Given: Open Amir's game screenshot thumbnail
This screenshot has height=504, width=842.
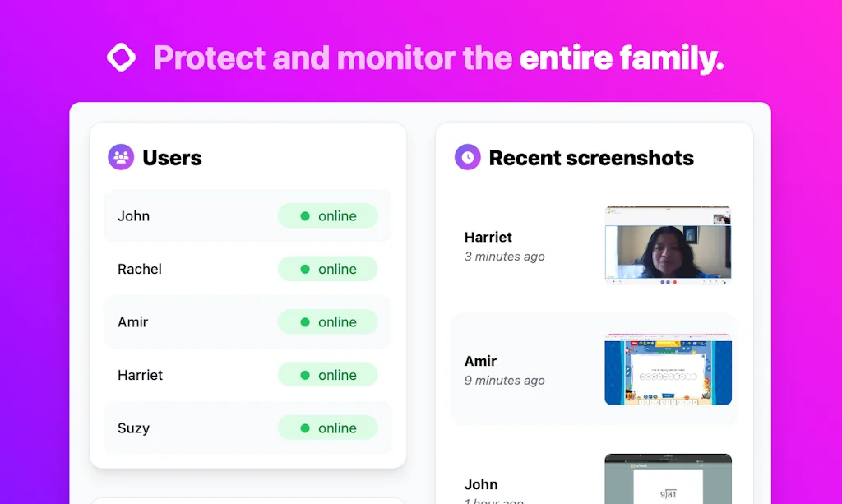Looking at the screenshot, I should click(668, 369).
